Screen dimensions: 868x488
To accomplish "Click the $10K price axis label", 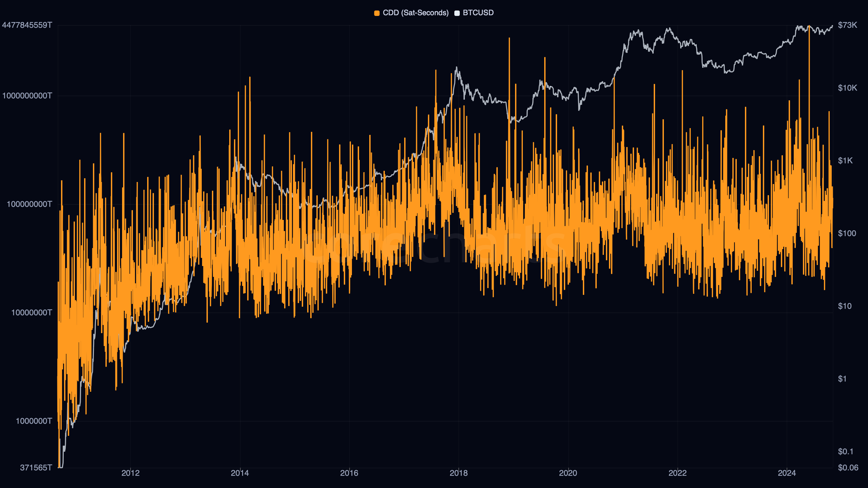I will [x=847, y=88].
